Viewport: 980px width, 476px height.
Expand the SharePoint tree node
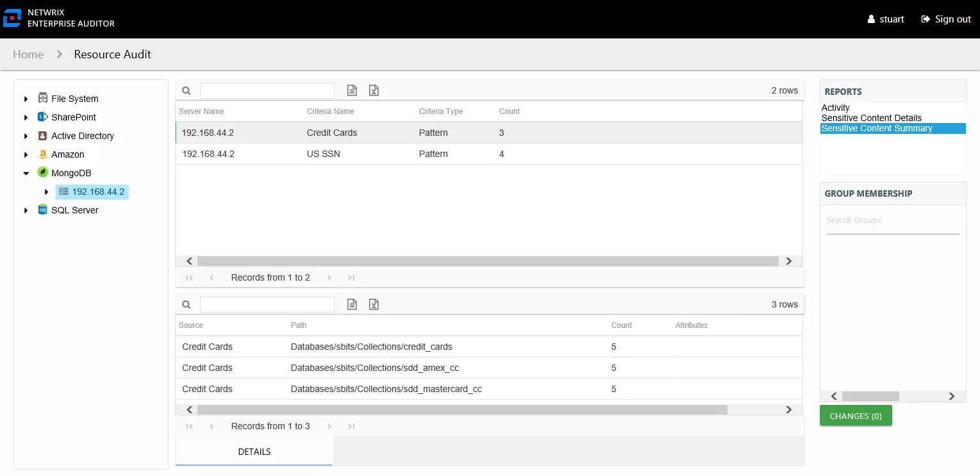pyautogui.click(x=26, y=117)
